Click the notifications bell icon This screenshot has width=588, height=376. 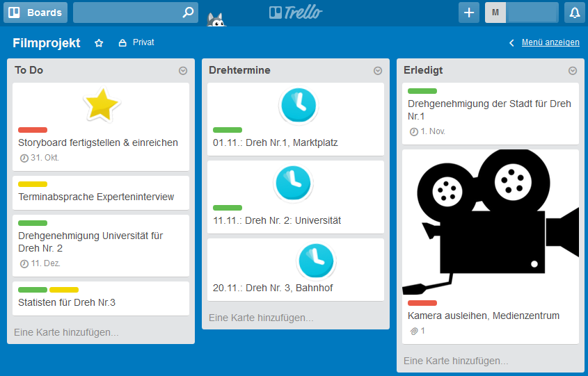[574, 13]
